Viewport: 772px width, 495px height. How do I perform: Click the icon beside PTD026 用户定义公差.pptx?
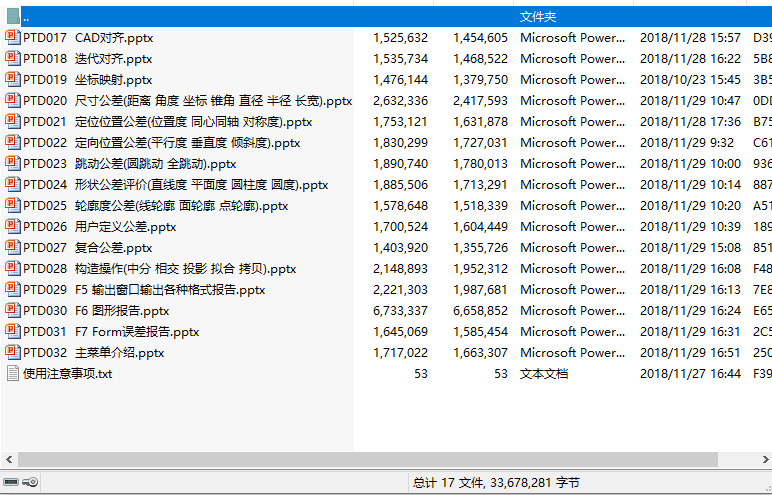click(x=12, y=226)
